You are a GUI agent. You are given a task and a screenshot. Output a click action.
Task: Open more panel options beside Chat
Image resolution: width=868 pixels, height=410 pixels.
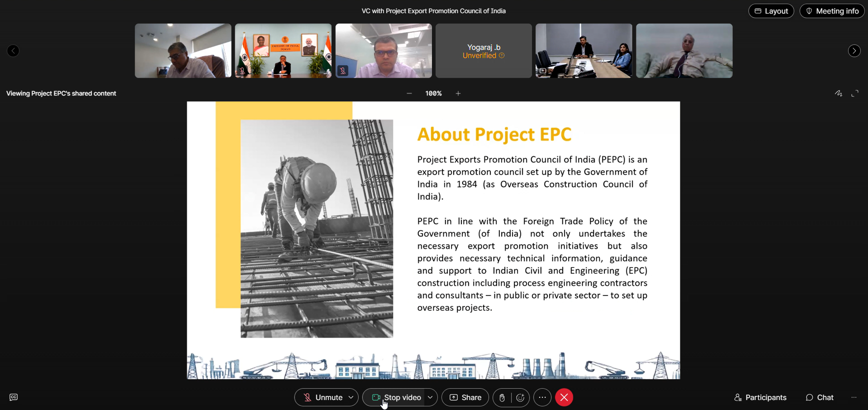coord(854,397)
